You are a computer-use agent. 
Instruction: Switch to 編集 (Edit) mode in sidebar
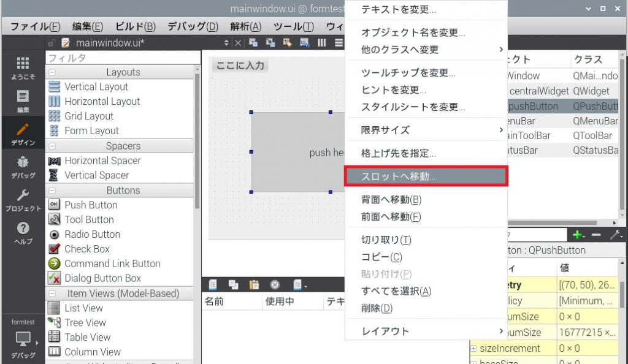click(23, 100)
